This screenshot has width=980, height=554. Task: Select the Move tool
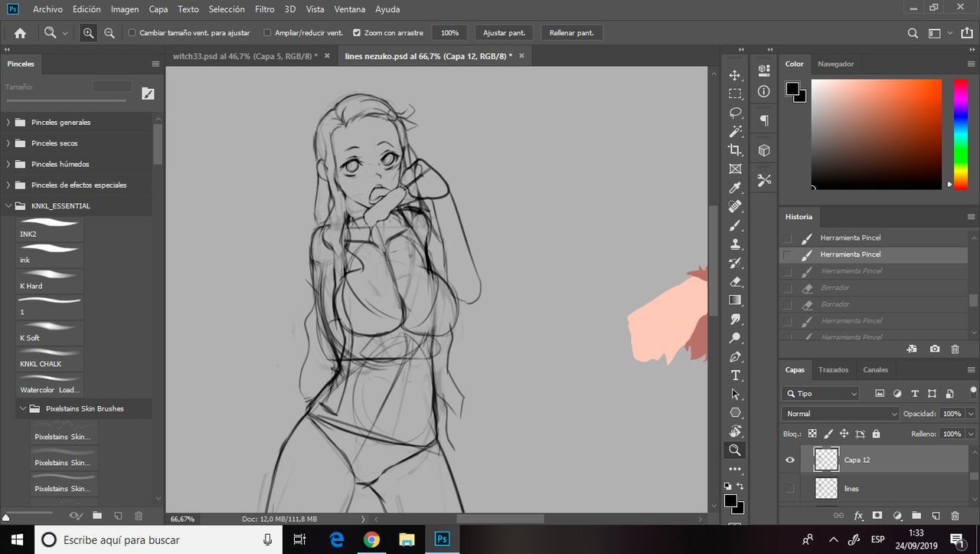[735, 75]
